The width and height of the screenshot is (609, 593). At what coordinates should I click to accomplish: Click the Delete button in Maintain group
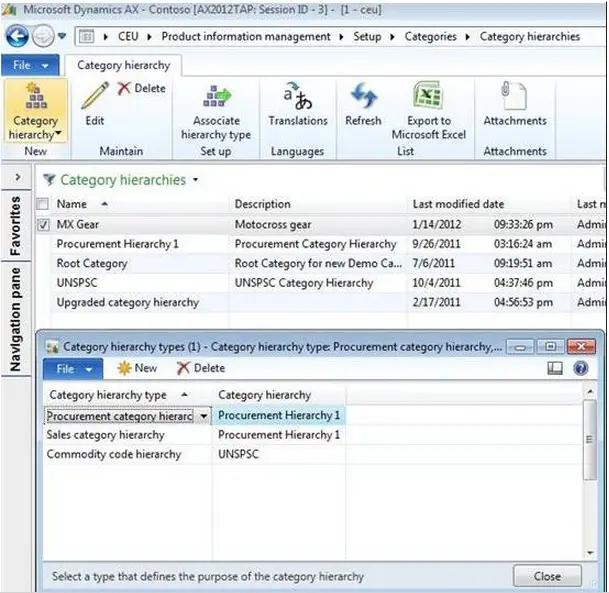(x=141, y=88)
